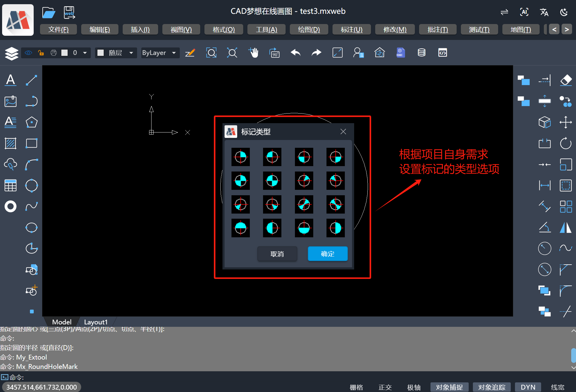576x392 pixels.
Task: Disable 对象捕捉 object snap
Action: coord(449,387)
